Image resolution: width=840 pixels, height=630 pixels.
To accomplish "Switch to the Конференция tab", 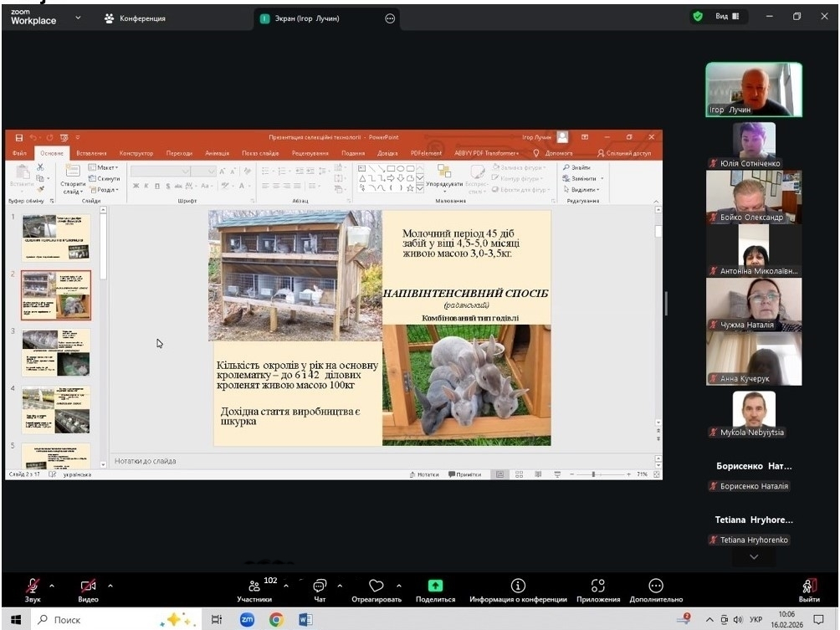I will (x=135, y=18).
